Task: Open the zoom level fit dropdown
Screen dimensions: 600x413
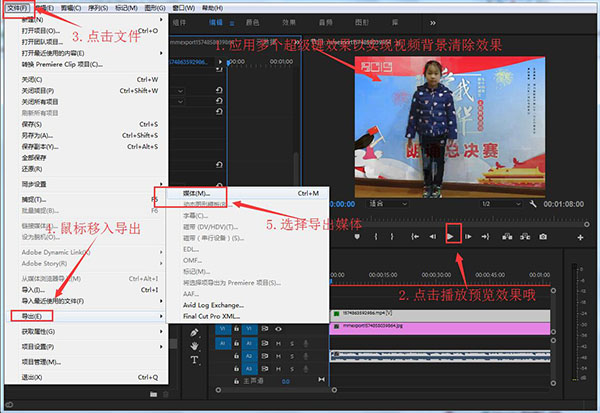Action: (x=387, y=204)
